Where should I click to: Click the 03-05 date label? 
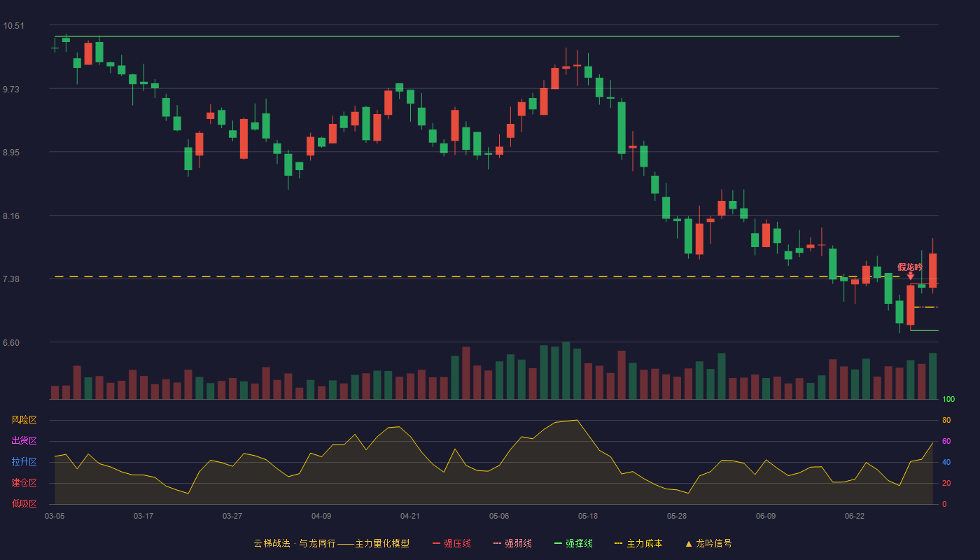(x=55, y=516)
